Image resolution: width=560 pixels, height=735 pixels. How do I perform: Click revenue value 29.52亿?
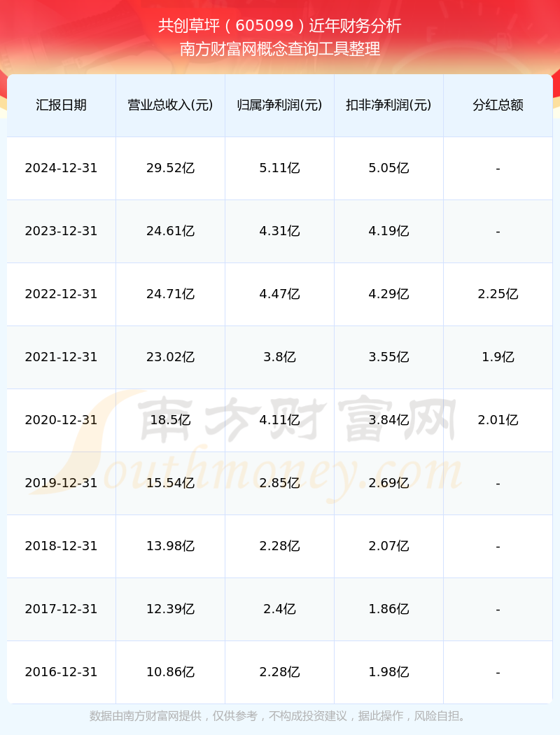[x=171, y=168]
